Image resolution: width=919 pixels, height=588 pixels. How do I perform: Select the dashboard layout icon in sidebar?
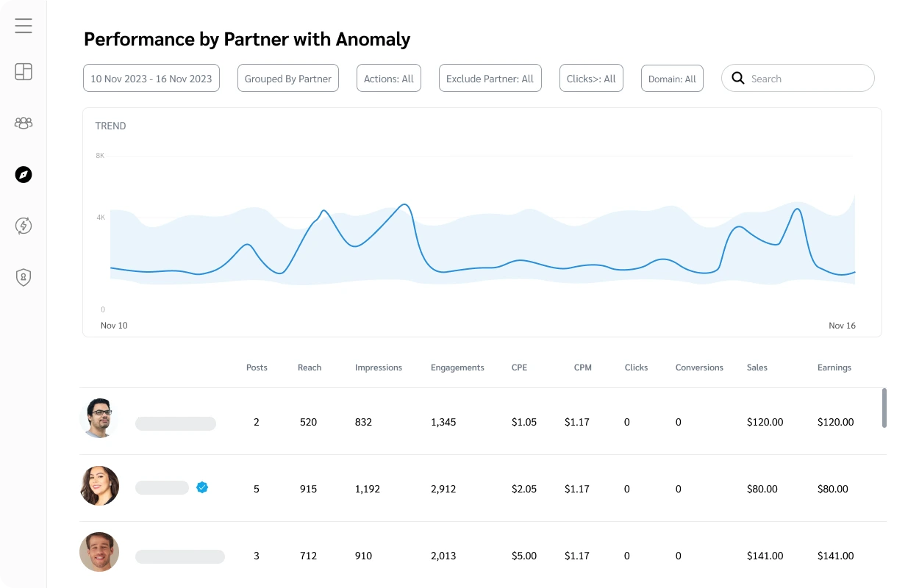(x=23, y=71)
